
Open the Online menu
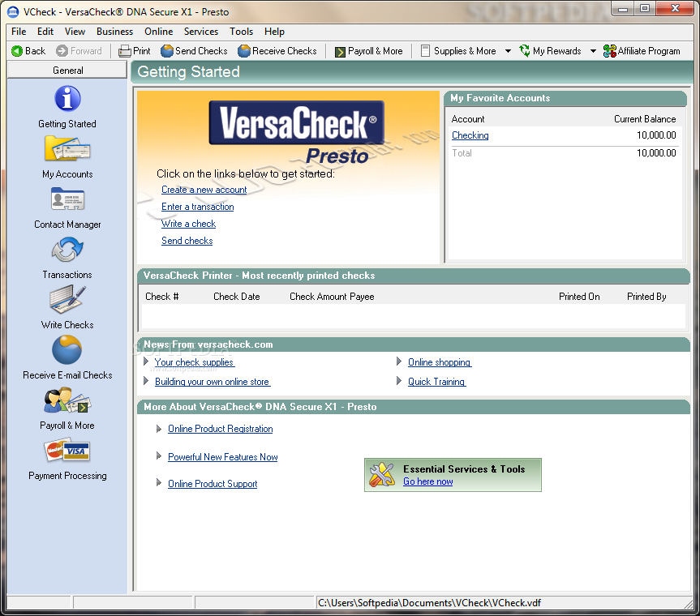coord(158,32)
